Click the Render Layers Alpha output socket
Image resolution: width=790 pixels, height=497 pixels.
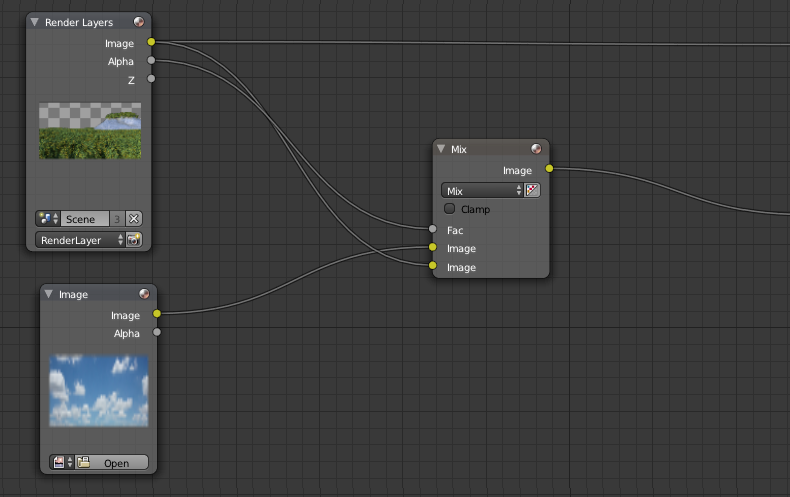151,60
